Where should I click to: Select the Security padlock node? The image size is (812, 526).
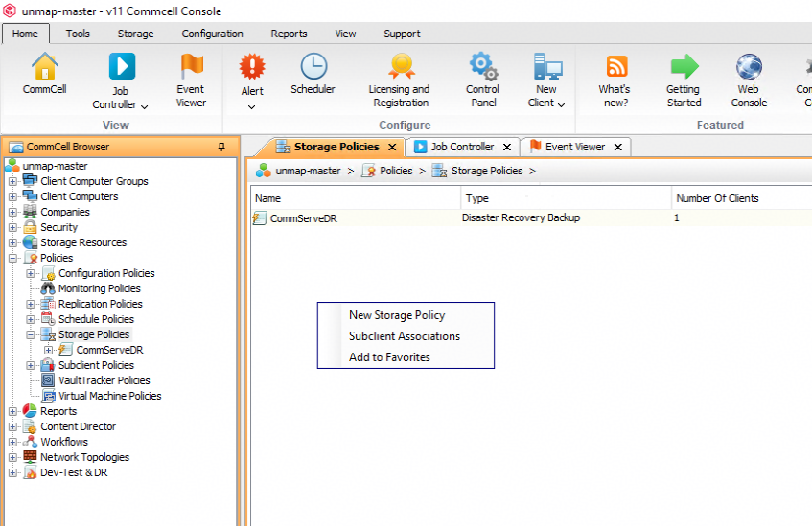(x=30, y=227)
